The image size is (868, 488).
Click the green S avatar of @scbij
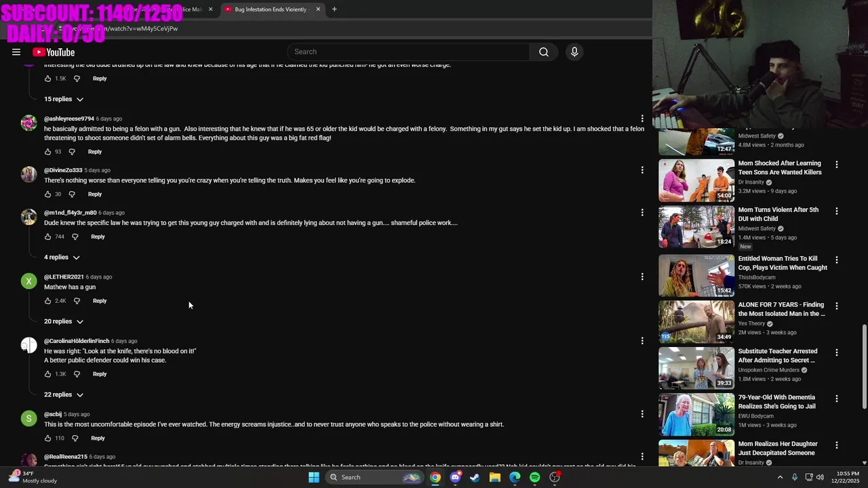[28, 418]
